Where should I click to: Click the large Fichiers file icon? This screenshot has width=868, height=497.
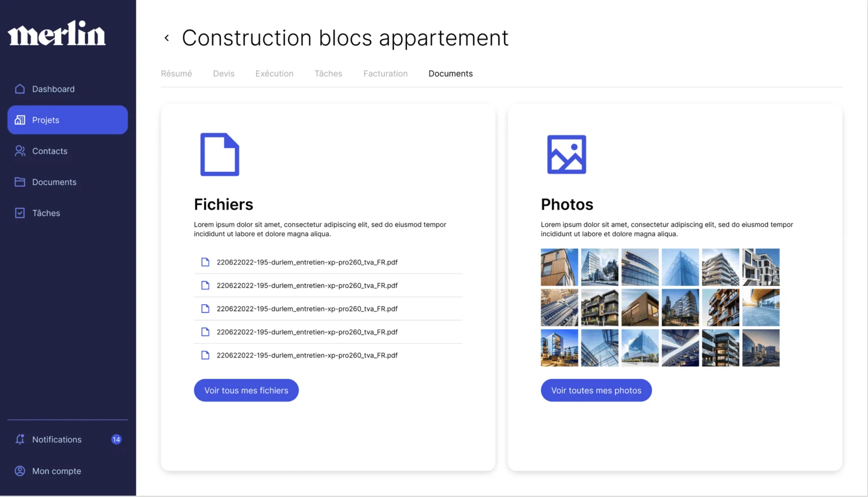[220, 154]
